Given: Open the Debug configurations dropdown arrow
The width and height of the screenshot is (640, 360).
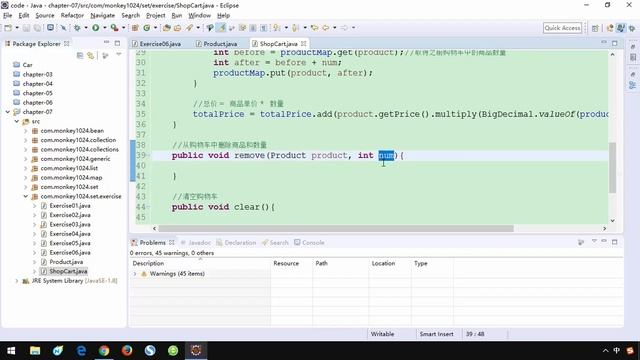Looking at the screenshot, I should coord(86,28).
